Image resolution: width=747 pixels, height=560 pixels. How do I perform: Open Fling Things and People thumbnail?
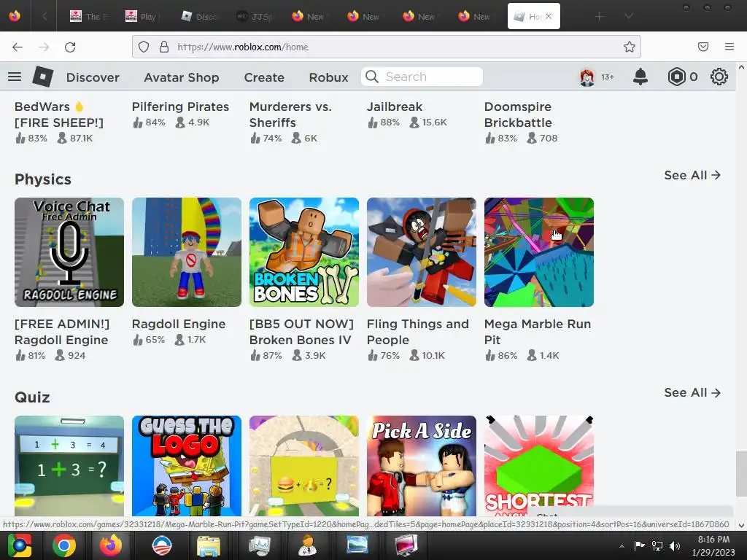point(422,252)
